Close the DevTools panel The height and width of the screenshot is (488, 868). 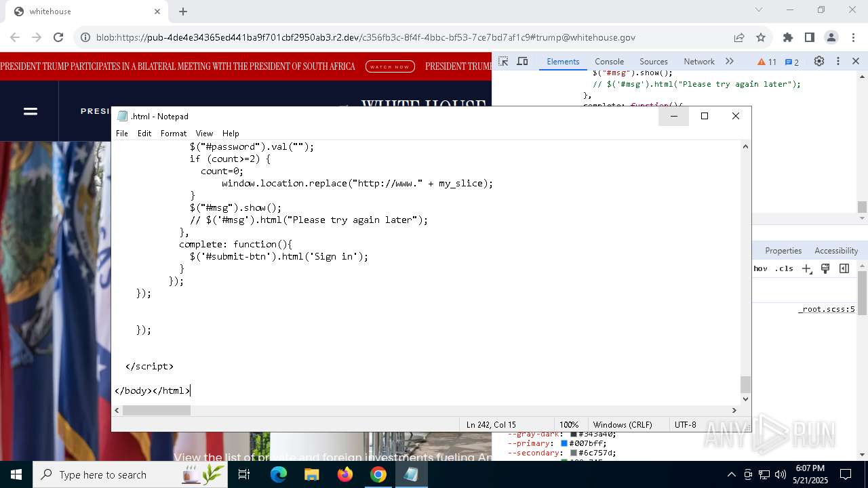[856, 61]
